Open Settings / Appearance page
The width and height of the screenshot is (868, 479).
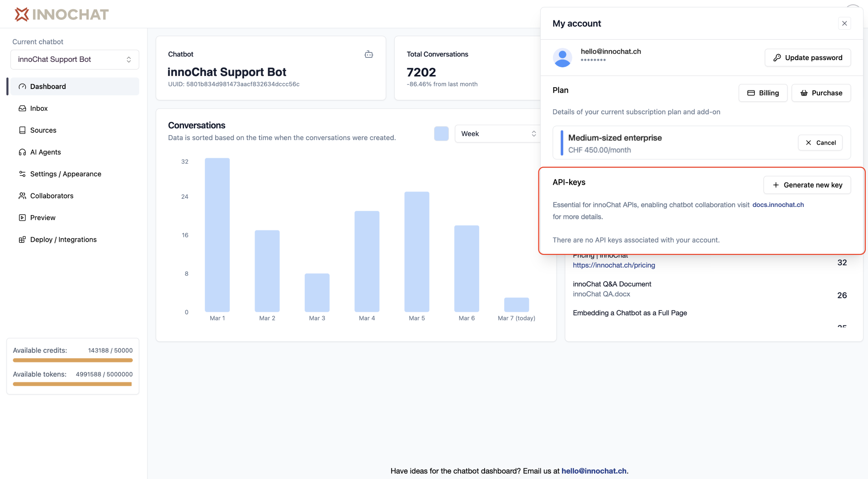pyautogui.click(x=75, y=174)
